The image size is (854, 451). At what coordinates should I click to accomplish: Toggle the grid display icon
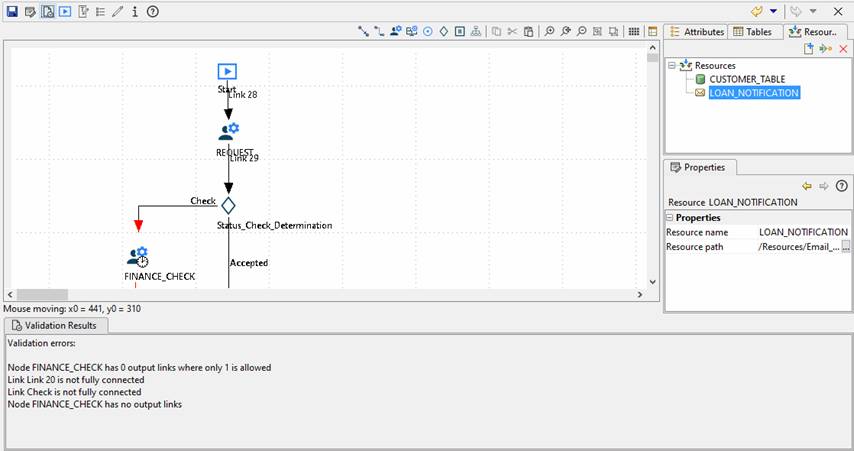coord(633,32)
